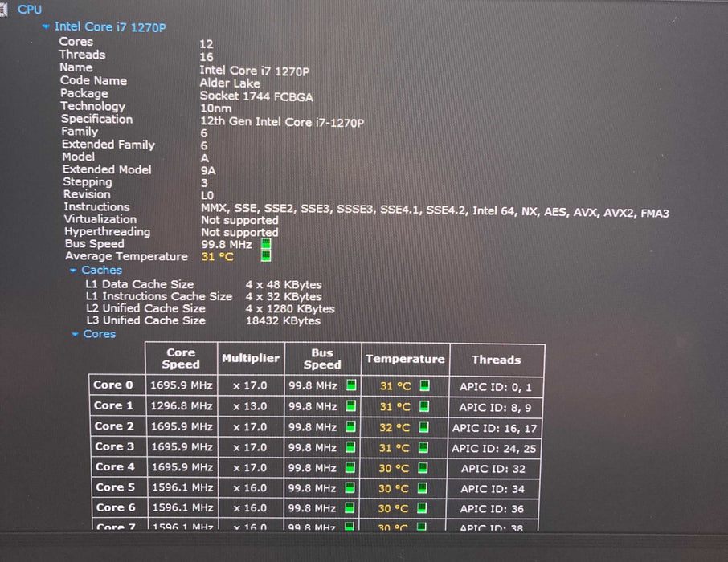Click the green indicator next to Average Temperature
This screenshot has width=728, height=562.
pos(266,256)
